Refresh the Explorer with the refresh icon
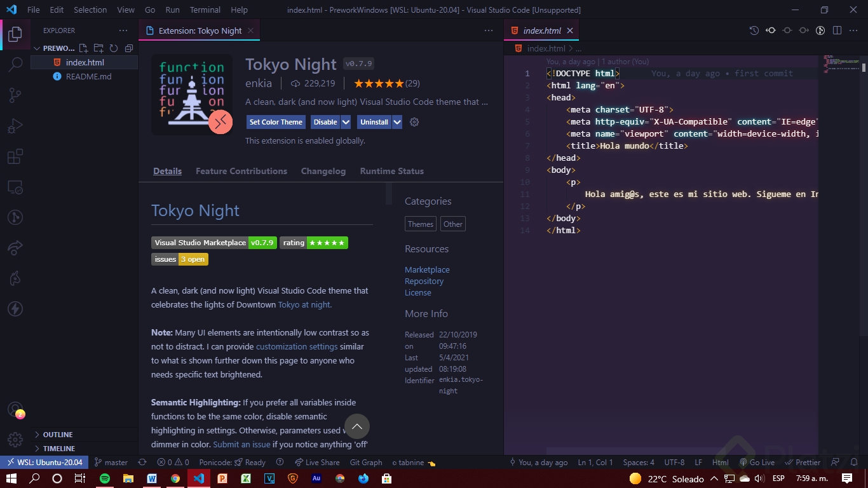 click(x=114, y=48)
